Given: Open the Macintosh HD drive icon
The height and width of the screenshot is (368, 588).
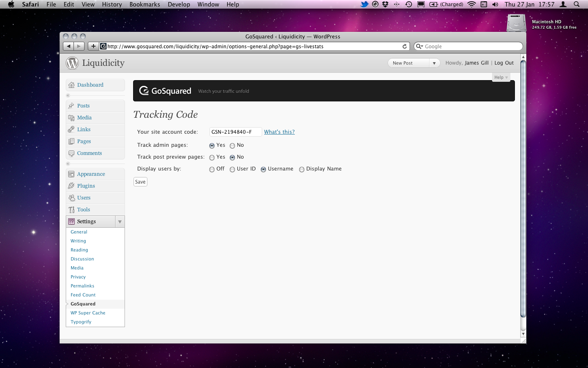Looking at the screenshot, I should pyautogui.click(x=516, y=23).
